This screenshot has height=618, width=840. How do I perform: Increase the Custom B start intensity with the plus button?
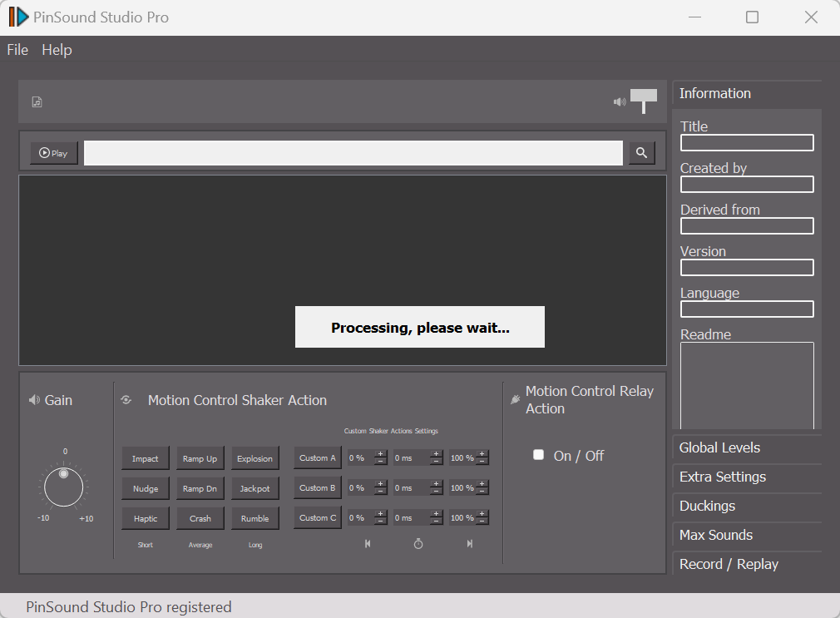[x=380, y=484]
